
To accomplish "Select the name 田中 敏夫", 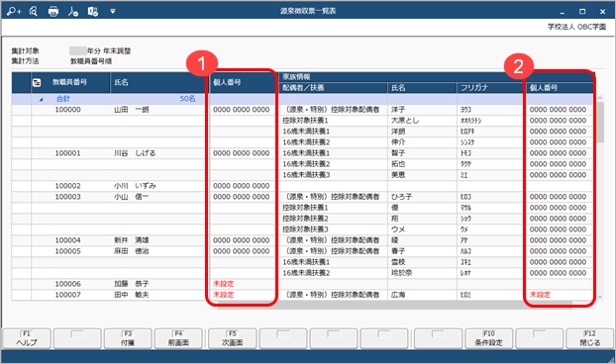I will 131,295.
